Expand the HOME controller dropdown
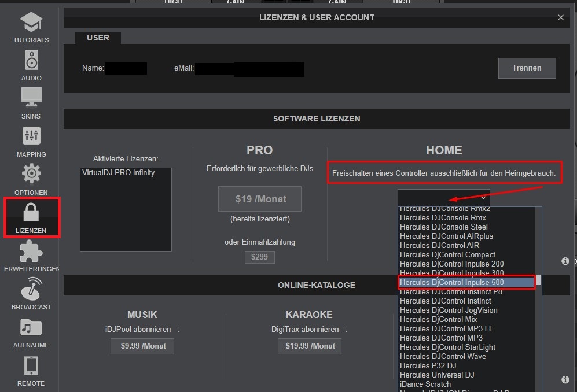 point(443,197)
